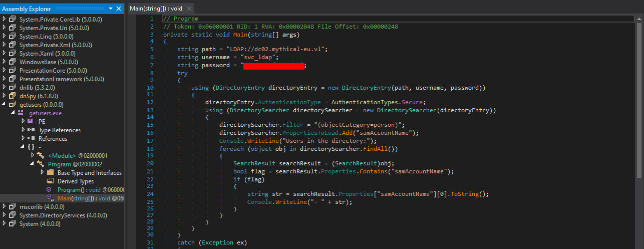644x249 pixels.
Task: Click the Base Type and Interfaces folder icon
Action: click(x=50, y=172)
